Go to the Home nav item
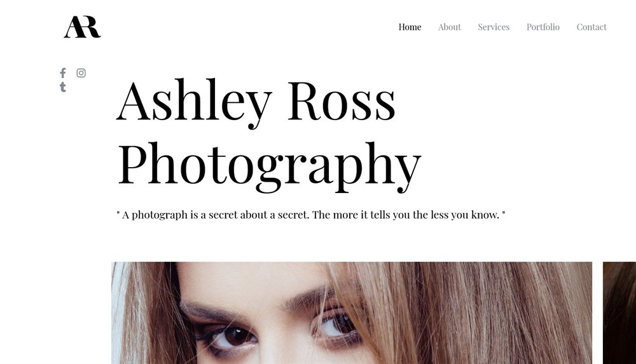Viewport: 636px width, 364px height. pyautogui.click(x=410, y=27)
